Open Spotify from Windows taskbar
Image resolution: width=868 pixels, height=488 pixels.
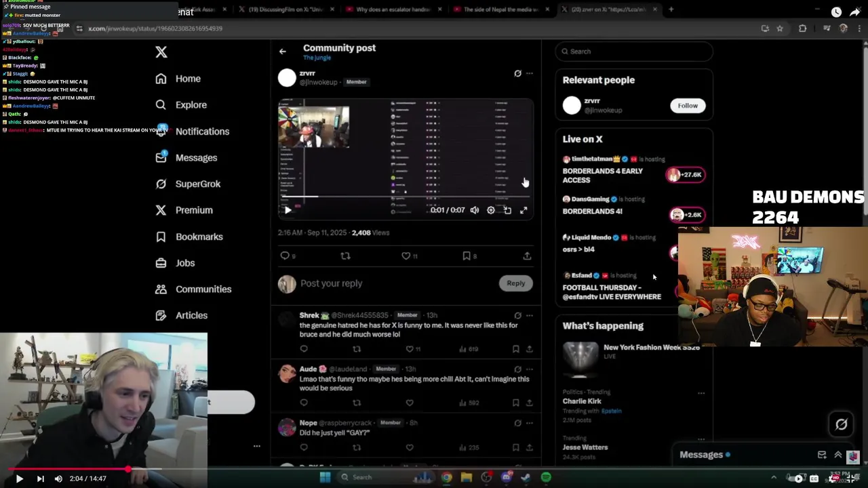click(x=546, y=477)
